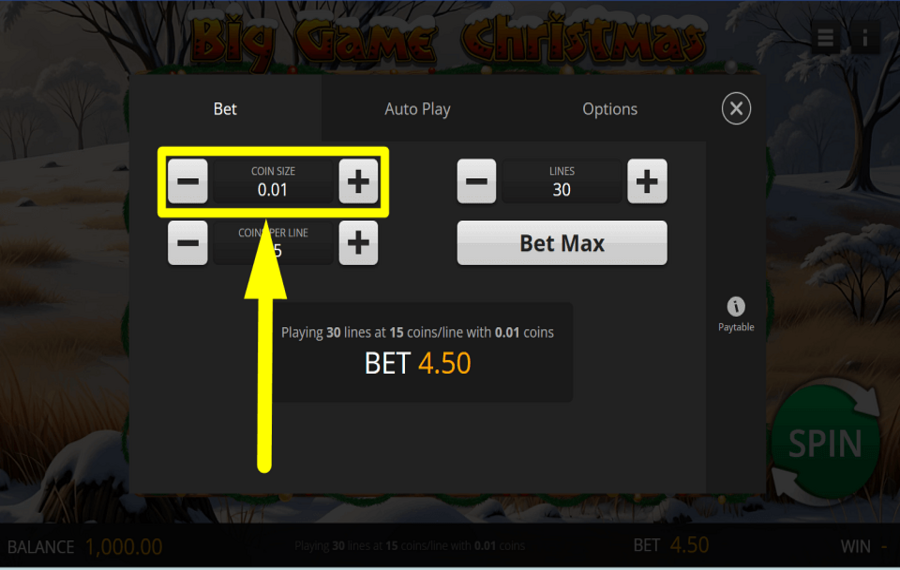Decrease coin size with minus button

(188, 181)
